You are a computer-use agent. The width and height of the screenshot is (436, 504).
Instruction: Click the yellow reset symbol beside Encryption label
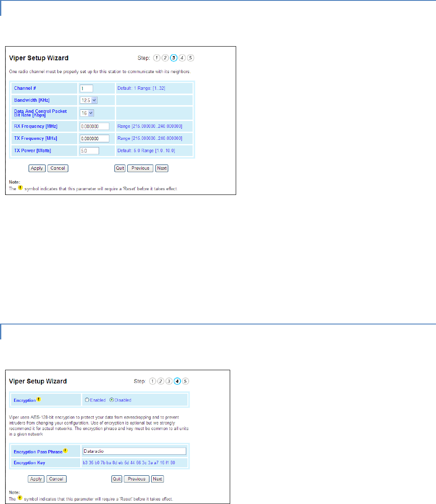click(38, 399)
